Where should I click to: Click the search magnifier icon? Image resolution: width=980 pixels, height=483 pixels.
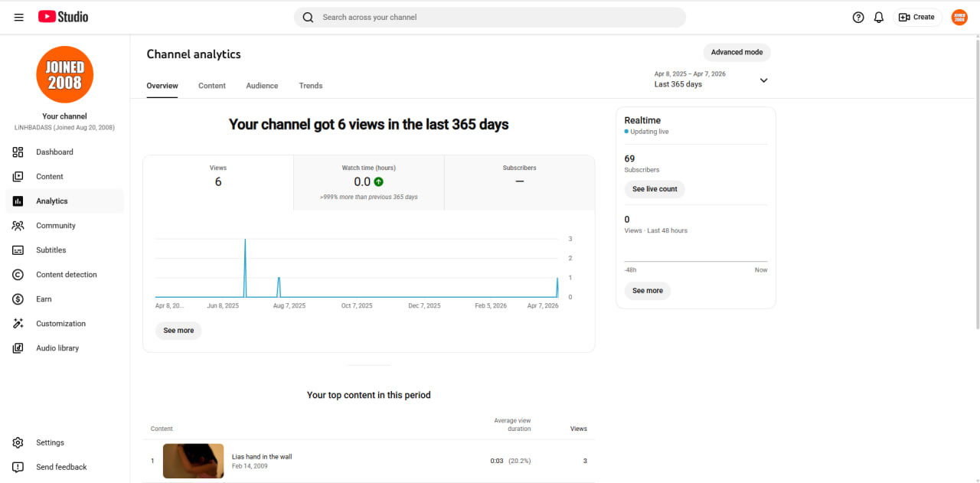click(308, 17)
